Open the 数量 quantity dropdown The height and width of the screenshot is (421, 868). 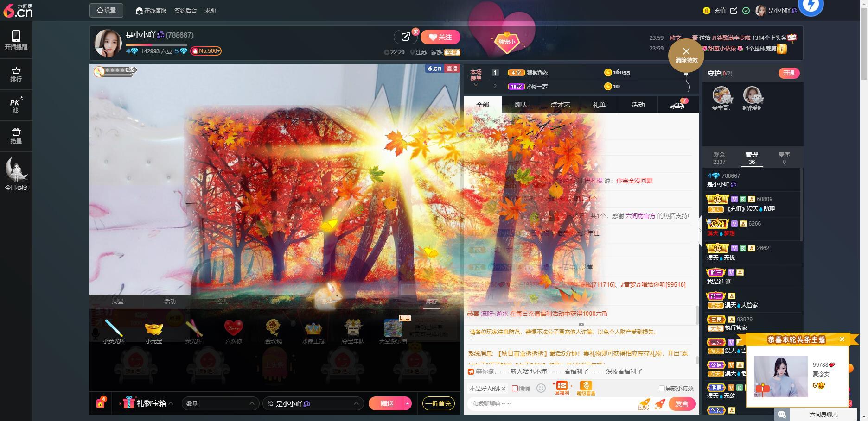click(220, 403)
